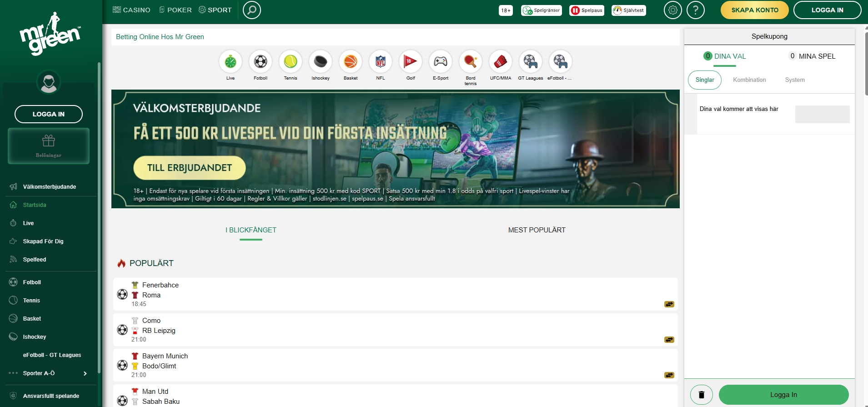
Task: Select the Mina Spel tab
Action: (x=812, y=56)
